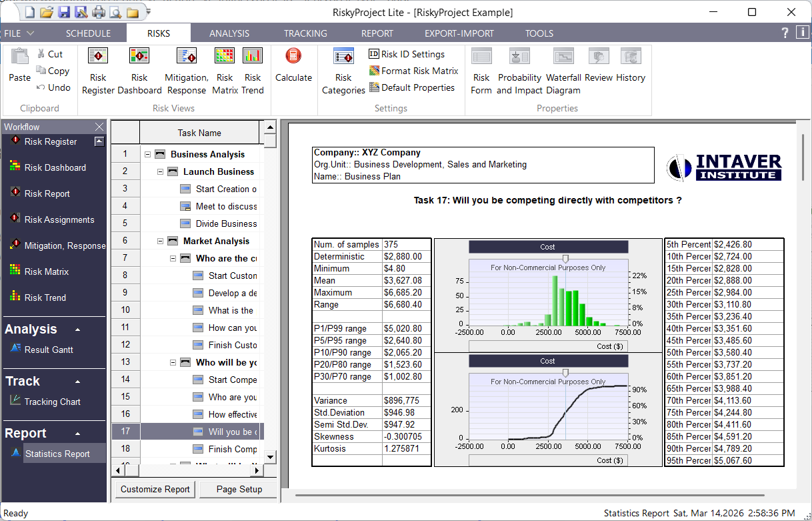Open the Risk Matrix view
Viewport: 812px width, 521px height.
click(224, 70)
